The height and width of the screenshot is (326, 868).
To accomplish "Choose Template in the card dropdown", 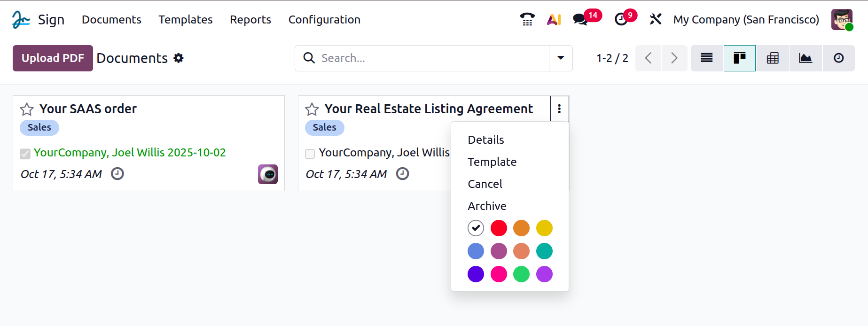I will 492,162.
